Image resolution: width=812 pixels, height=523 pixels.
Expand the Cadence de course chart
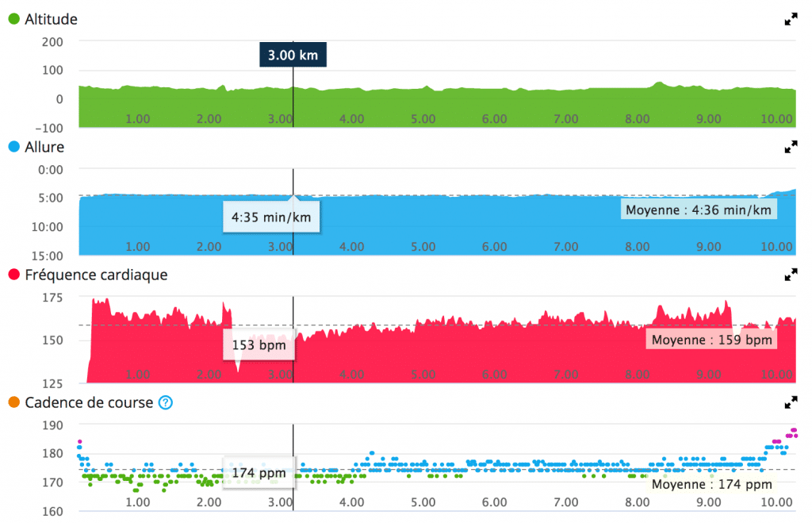(x=791, y=402)
